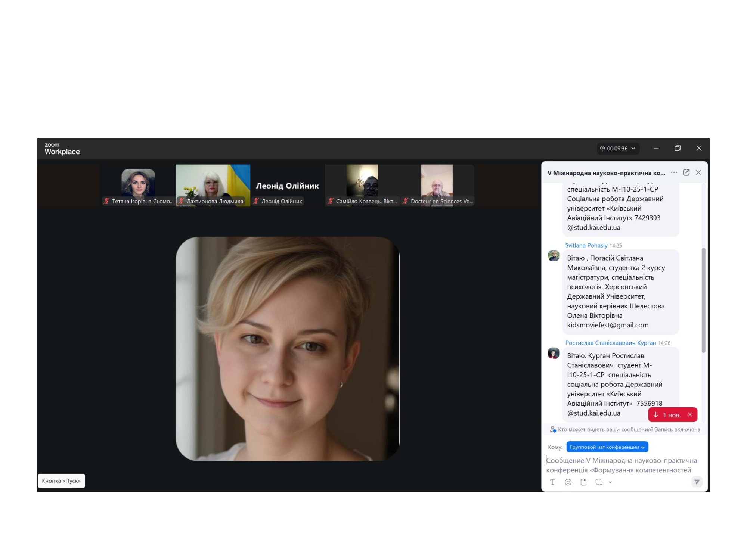This screenshot has width=747, height=560.
Task: Click the sender name Ростислав Станіславович Курган
Action: tap(610, 343)
